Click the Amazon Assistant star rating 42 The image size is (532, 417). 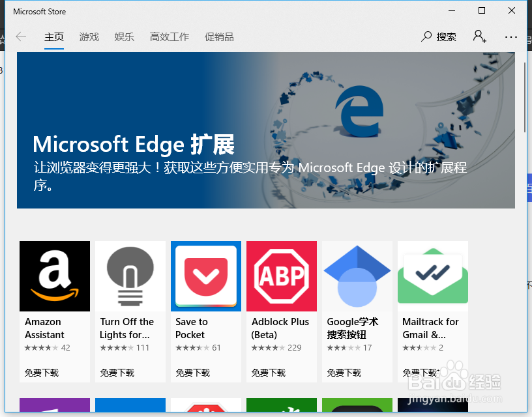pos(47,348)
